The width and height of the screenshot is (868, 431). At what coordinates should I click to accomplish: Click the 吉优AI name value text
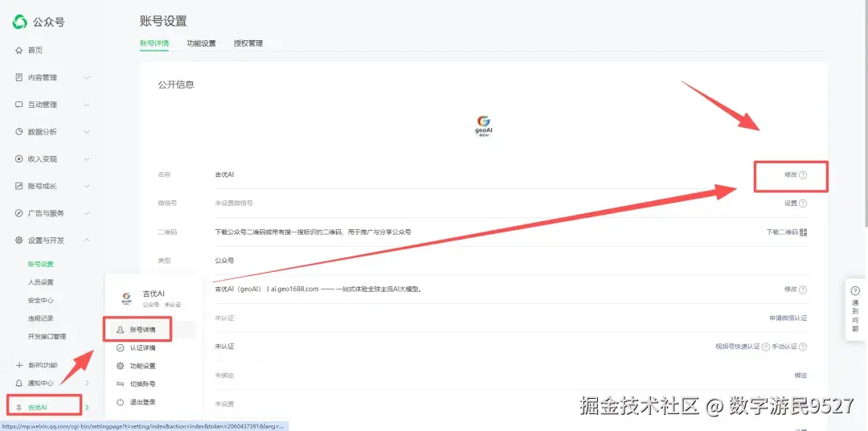point(224,174)
